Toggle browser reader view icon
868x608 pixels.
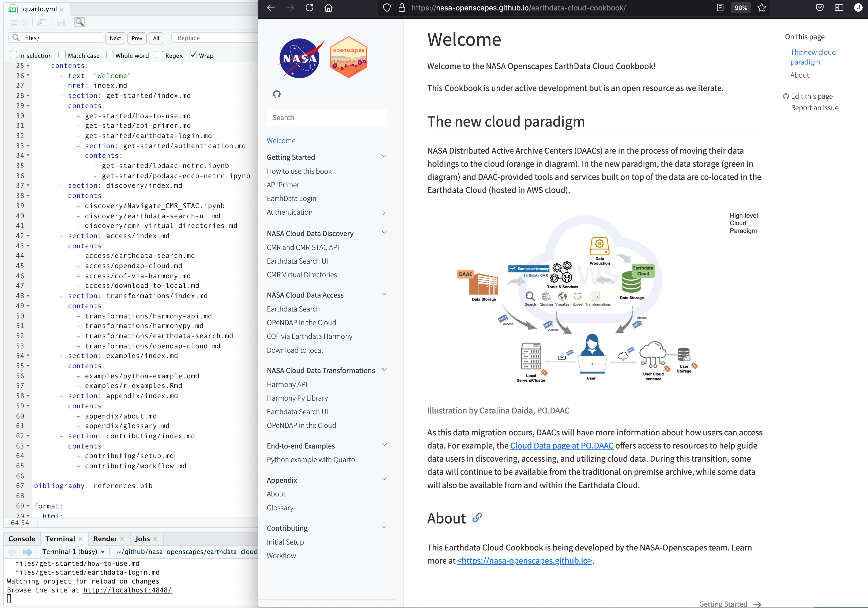[720, 8]
